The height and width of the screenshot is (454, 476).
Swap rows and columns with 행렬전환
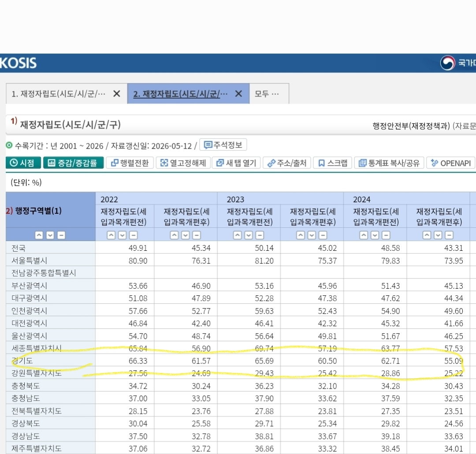(x=130, y=163)
